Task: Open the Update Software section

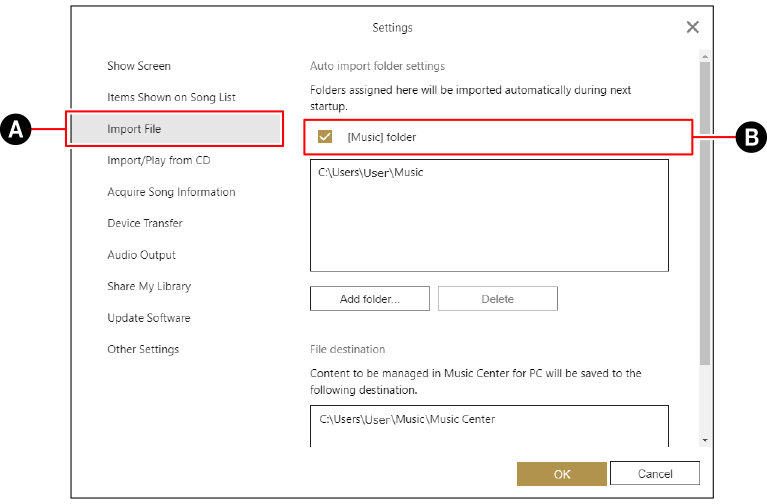Action: 148,318
